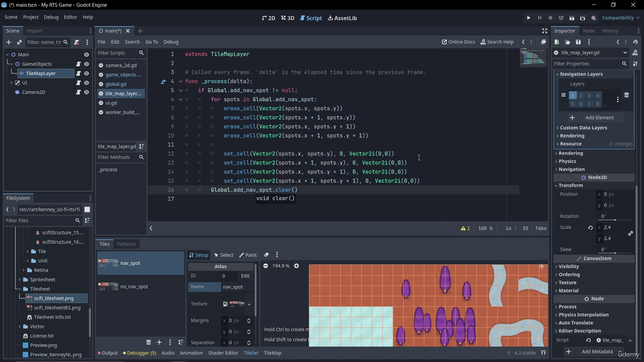Screen dimensions: 644x362
Task: Click the Edit button beside atlas ID
Action: pyautogui.click(x=245, y=276)
